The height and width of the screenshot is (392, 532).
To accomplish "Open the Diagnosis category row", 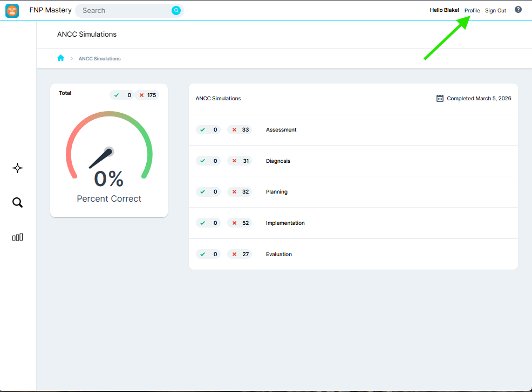I will [x=278, y=161].
